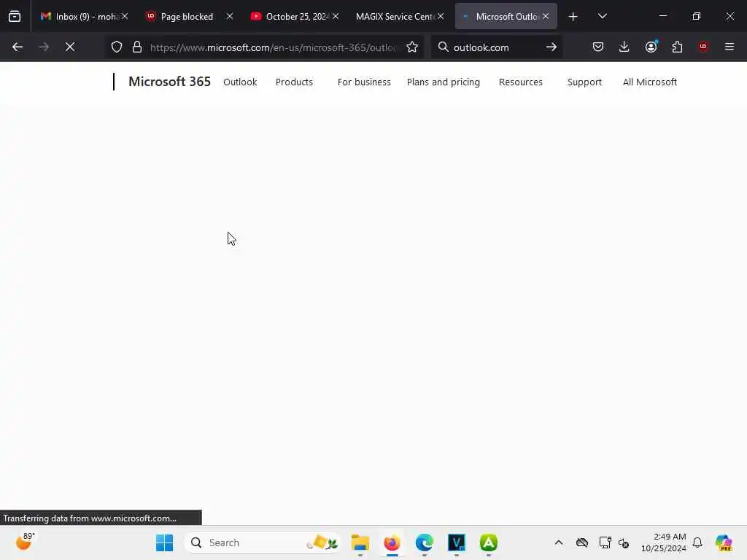This screenshot has width=747, height=560.
Task: Open tracking protection shield icon
Action: (117, 47)
